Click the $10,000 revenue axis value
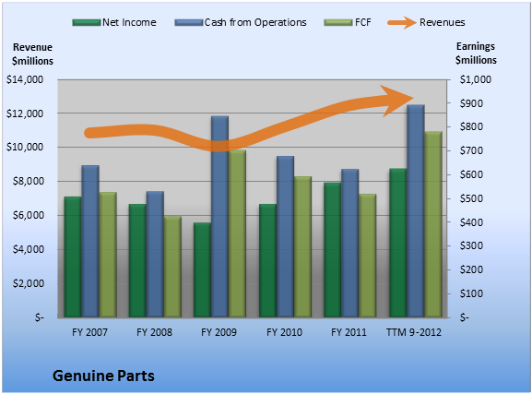This screenshot has width=532, height=394. click(x=25, y=148)
